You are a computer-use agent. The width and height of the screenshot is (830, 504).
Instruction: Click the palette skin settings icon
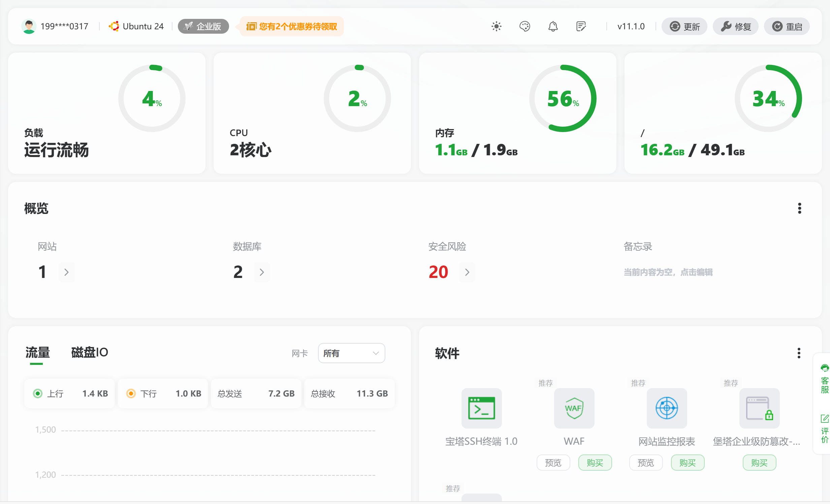(524, 26)
